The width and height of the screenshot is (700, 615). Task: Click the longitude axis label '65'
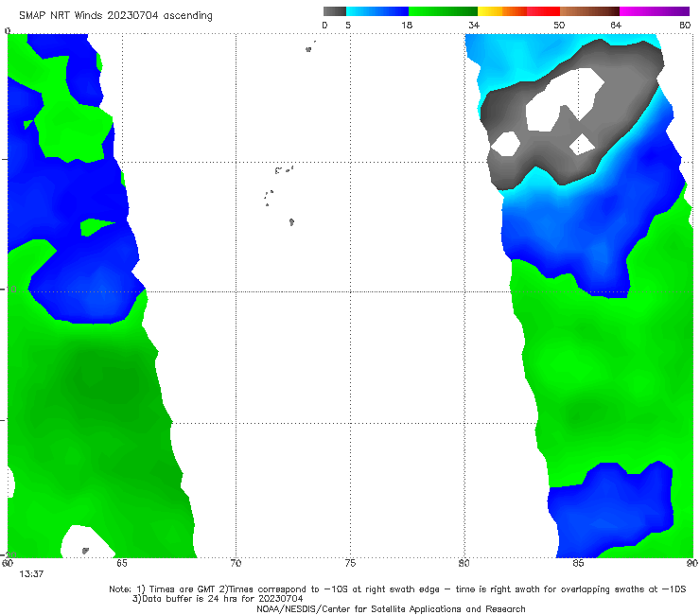click(122, 563)
